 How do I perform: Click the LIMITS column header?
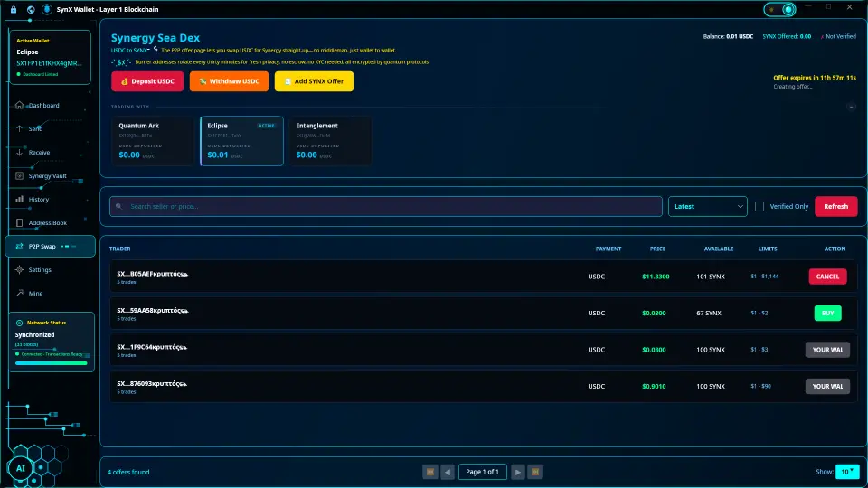pyautogui.click(x=768, y=249)
